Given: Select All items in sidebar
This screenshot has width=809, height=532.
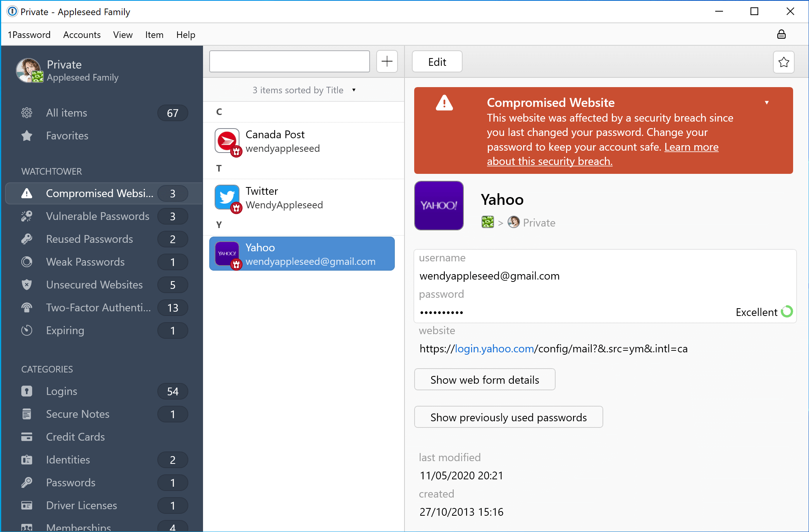Looking at the screenshot, I should click(x=104, y=113).
